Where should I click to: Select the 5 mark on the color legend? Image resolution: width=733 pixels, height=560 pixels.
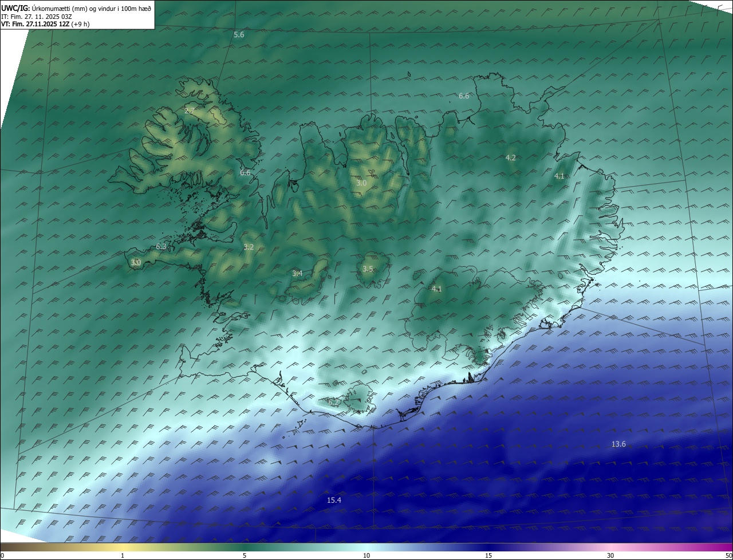pos(245,555)
